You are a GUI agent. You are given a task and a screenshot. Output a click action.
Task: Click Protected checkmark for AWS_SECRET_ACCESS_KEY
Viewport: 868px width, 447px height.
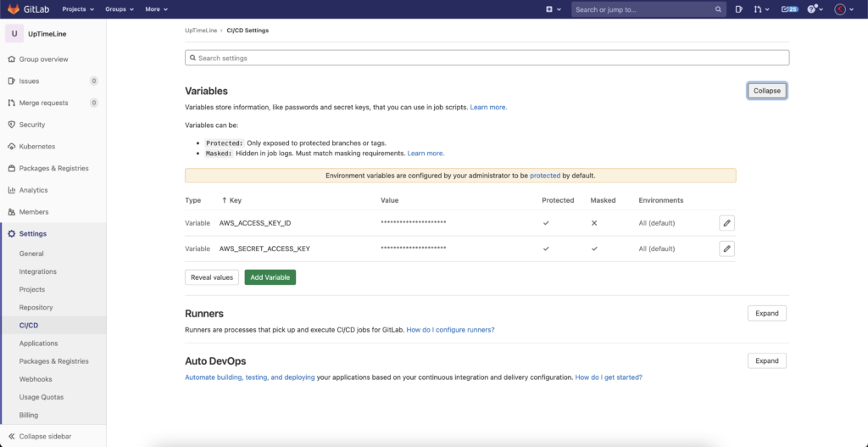tap(546, 249)
